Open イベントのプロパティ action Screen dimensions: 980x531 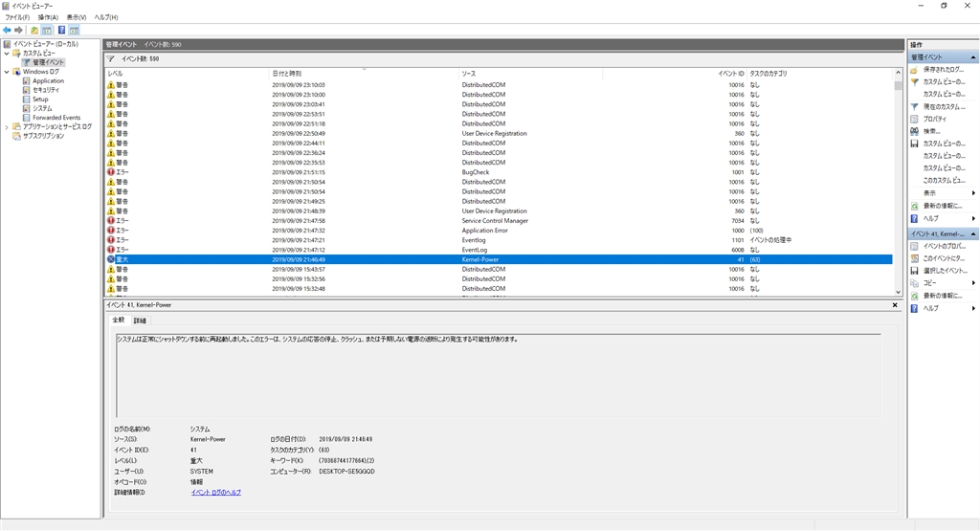(944, 246)
